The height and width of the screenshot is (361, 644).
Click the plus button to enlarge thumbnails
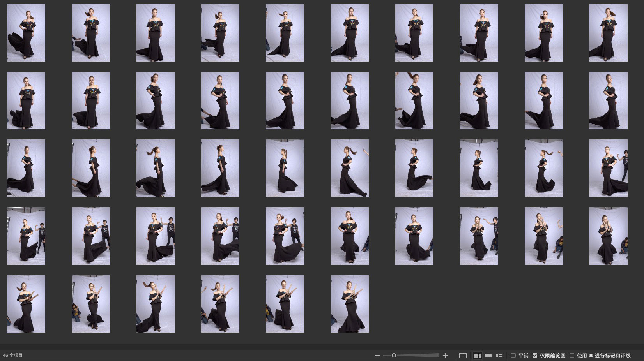coord(445,356)
